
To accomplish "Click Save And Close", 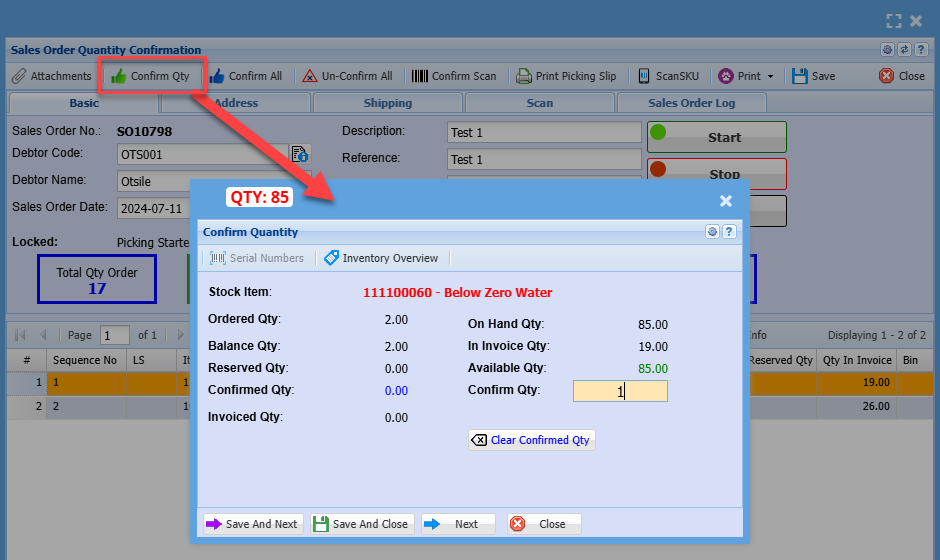I will pos(362,524).
